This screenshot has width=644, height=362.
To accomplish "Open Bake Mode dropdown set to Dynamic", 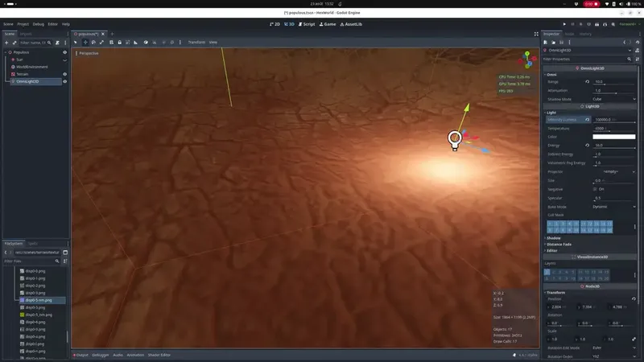I will [614, 207].
